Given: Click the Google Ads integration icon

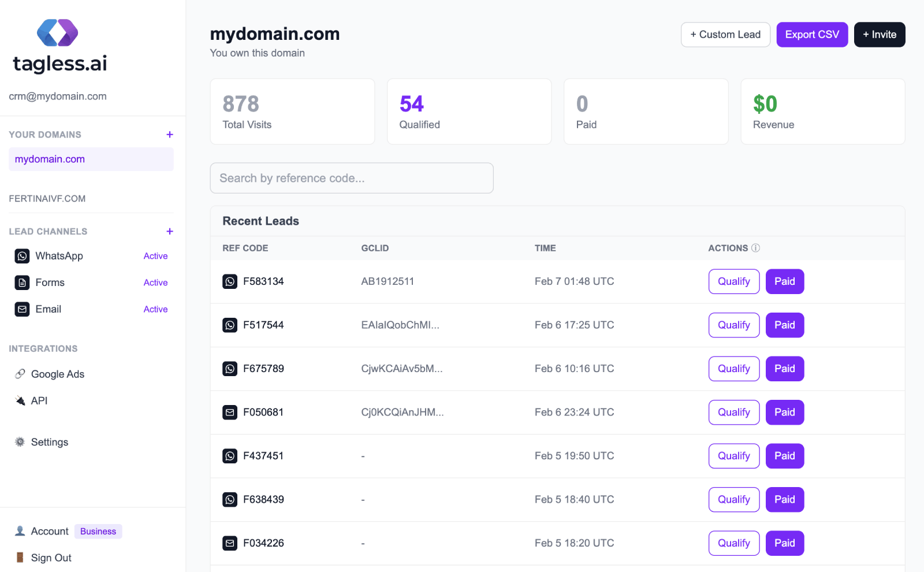Looking at the screenshot, I should click(x=21, y=374).
